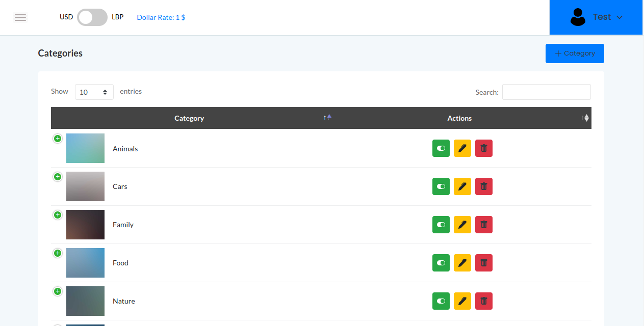Viewport: 644px width, 326px height.
Task: Delete the Animals category with trash icon
Action: [x=483, y=148]
